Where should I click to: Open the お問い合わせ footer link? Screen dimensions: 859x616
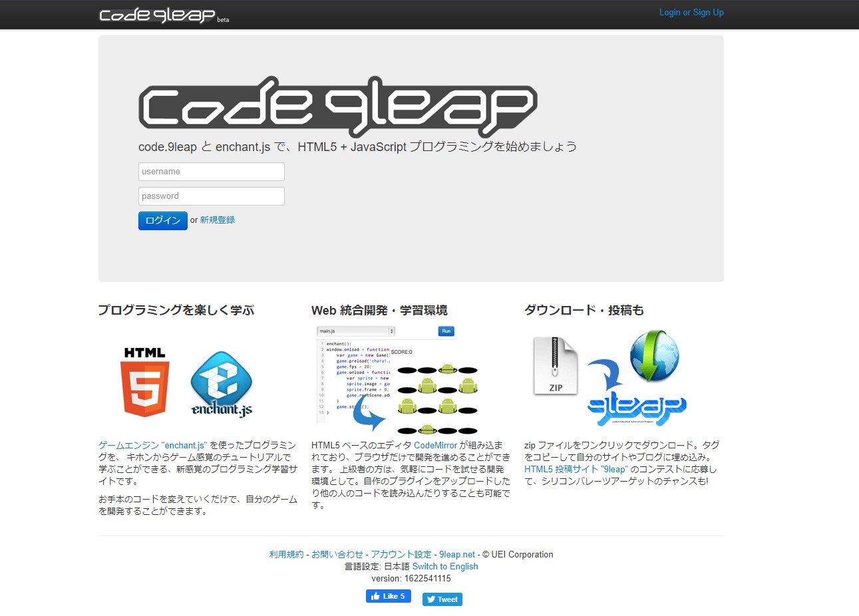337,554
